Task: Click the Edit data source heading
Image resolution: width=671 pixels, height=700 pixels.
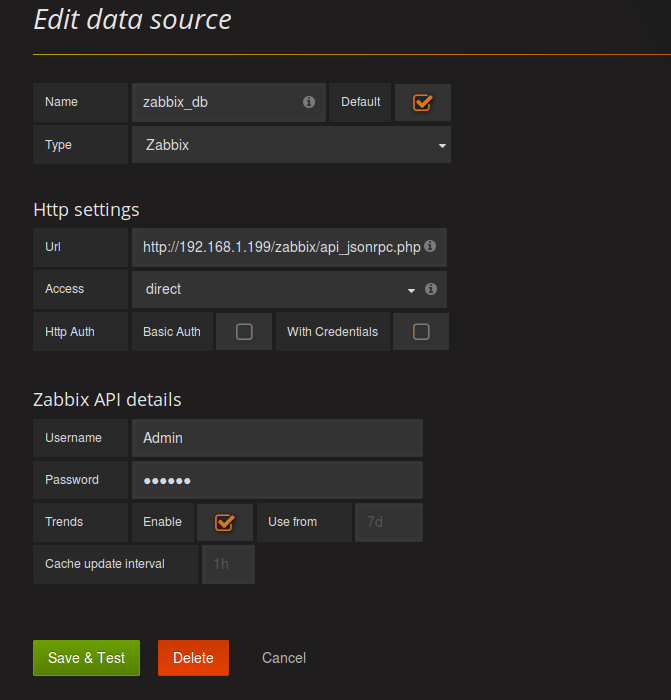Action: (133, 20)
